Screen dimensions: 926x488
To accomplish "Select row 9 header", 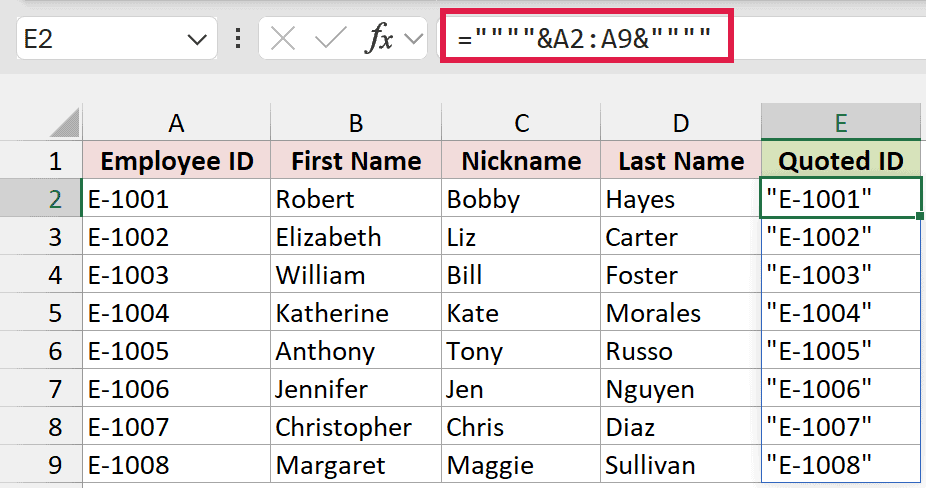I will point(41,464).
